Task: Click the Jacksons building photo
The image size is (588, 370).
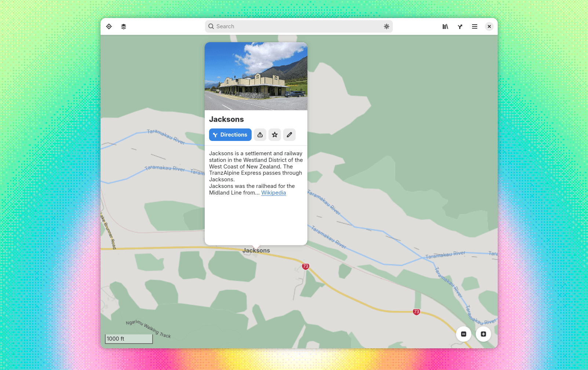Action: 256,76
